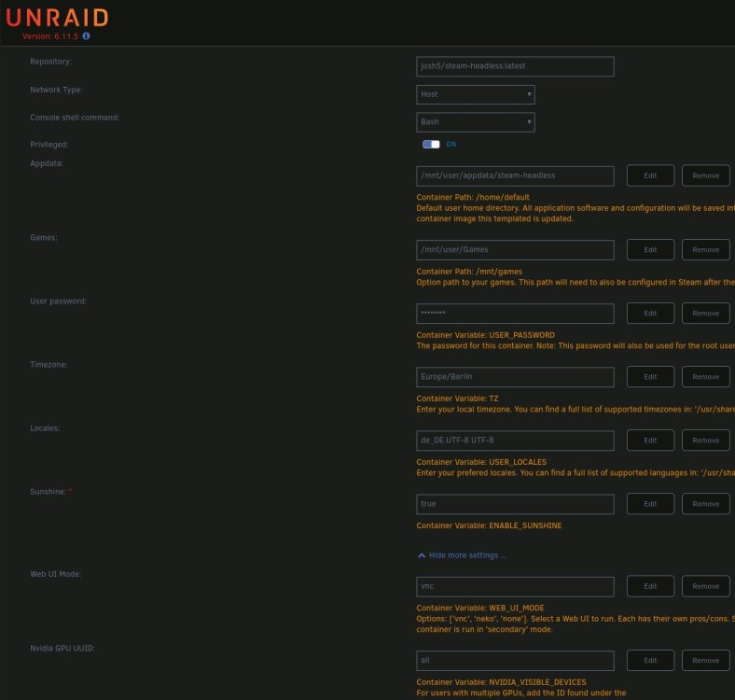
Task: Edit the Nvidia GPU UUID variable
Action: point(650,661)
